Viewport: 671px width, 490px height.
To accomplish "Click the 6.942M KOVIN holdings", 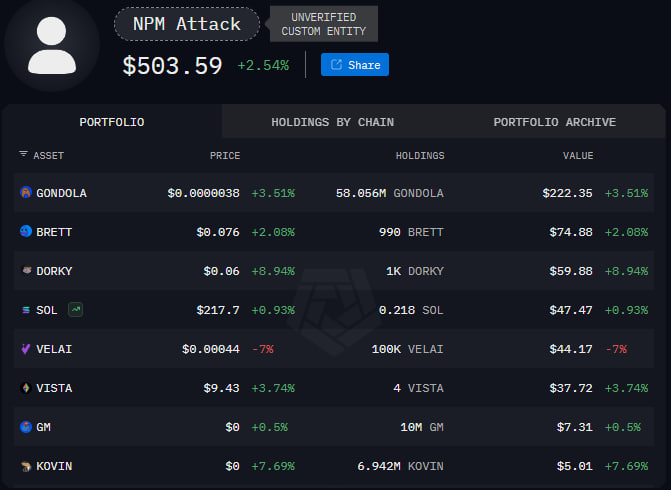I will (400, 466).
